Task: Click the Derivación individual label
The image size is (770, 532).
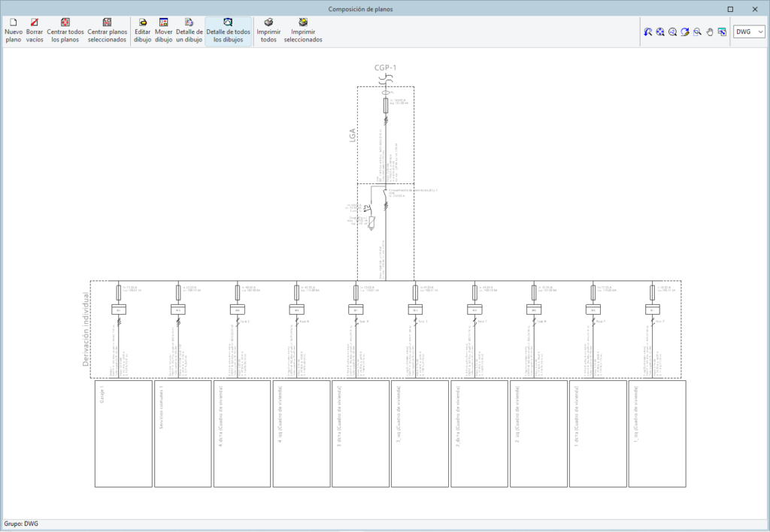Action: click(x=86, y=329)
